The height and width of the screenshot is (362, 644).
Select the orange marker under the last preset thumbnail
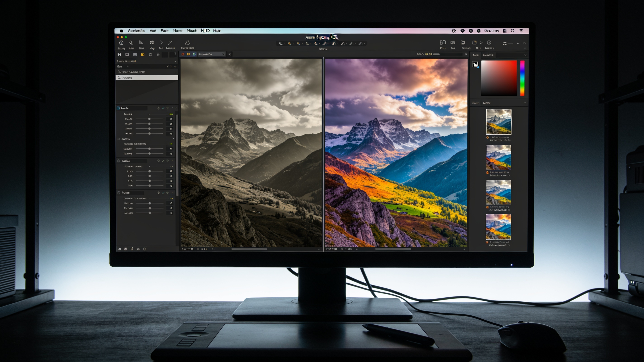click(x=487, y=242)
